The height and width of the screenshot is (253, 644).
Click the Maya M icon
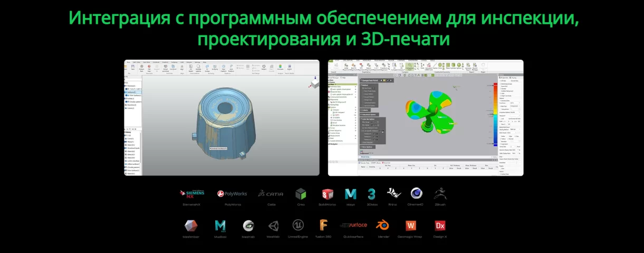350,194
